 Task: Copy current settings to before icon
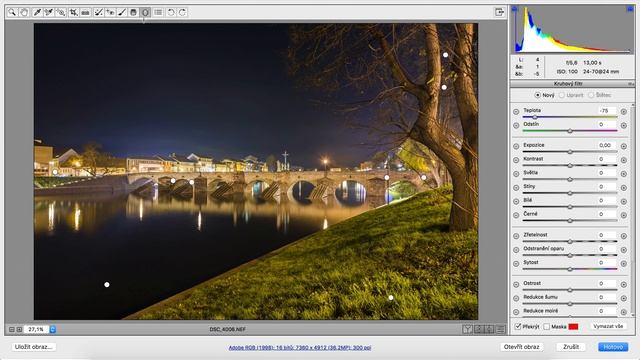[489, 329]
